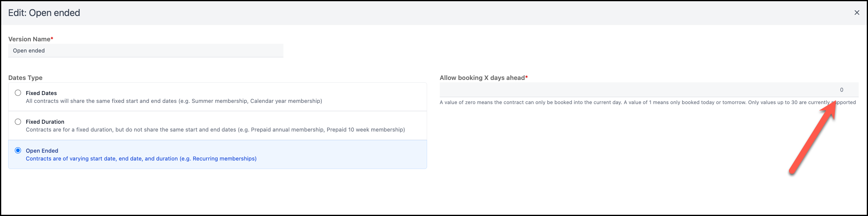Click the red asterisk beside Version Name
The width and height of the screenshot is (868, 216).
pos(52,38)
